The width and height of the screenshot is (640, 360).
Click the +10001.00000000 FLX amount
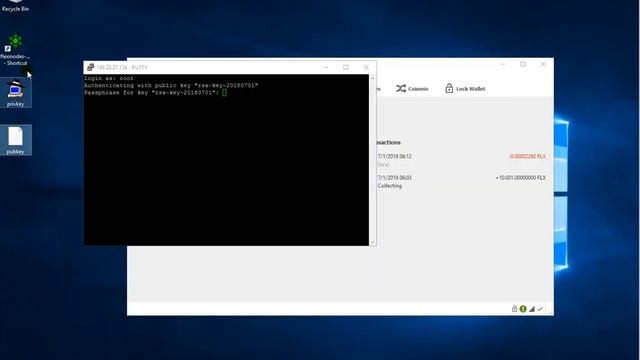click(x=521, y=178)
